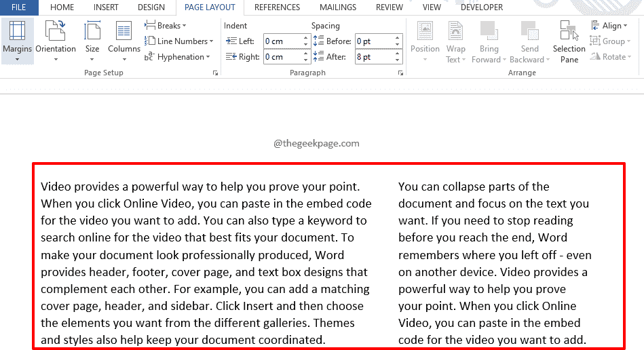Open the Selection Pane
The height and width of the screenshot is (350, 644).
click(569, 41)
